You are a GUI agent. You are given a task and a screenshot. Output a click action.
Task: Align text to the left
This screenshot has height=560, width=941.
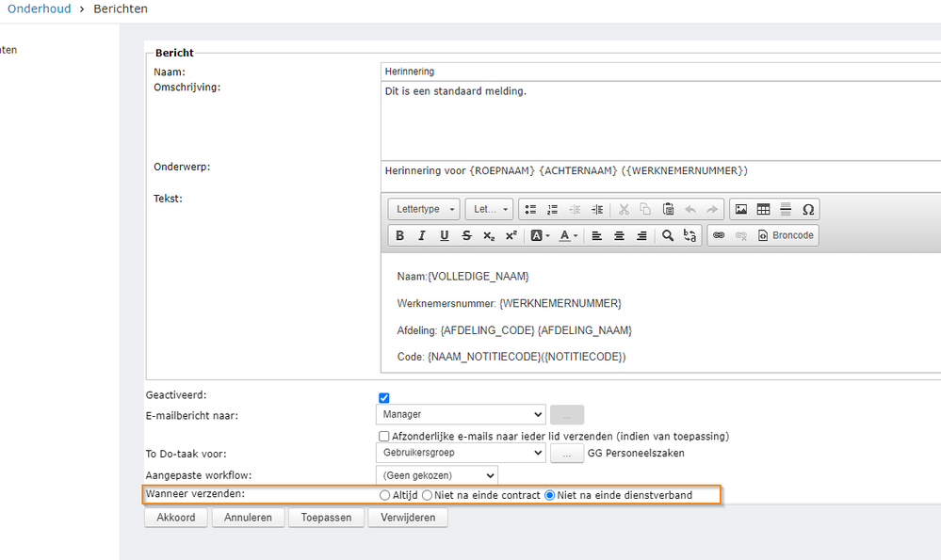(596, 235)
